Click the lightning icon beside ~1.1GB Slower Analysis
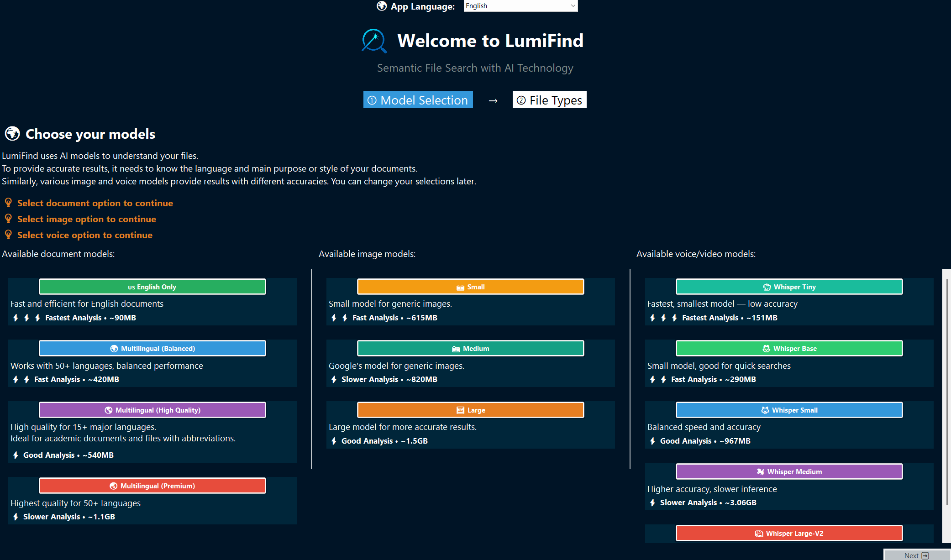The height and width of the screenshot is (560, 951). pyautogui.click(x=16, y=517)
